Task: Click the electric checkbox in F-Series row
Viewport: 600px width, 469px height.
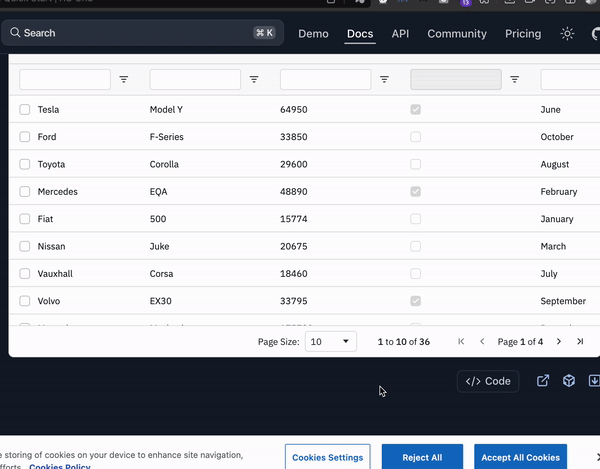Action: (x=416, y=137)
